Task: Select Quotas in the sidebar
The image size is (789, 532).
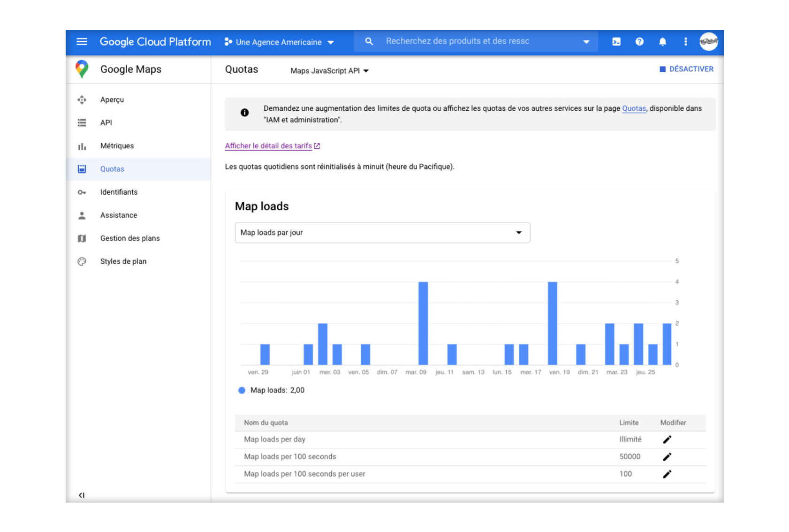Action: (112, 169)
